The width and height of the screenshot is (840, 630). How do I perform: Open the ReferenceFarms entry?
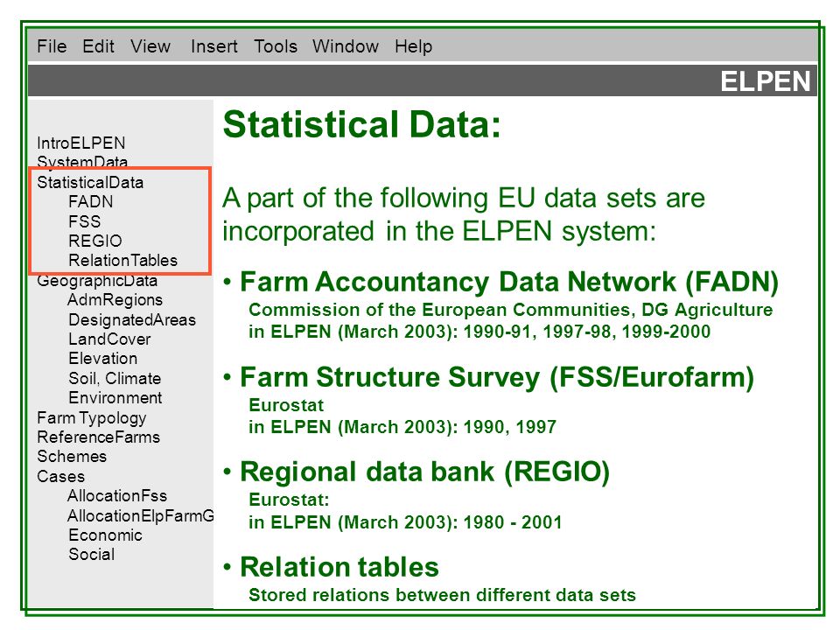[99, 437]
